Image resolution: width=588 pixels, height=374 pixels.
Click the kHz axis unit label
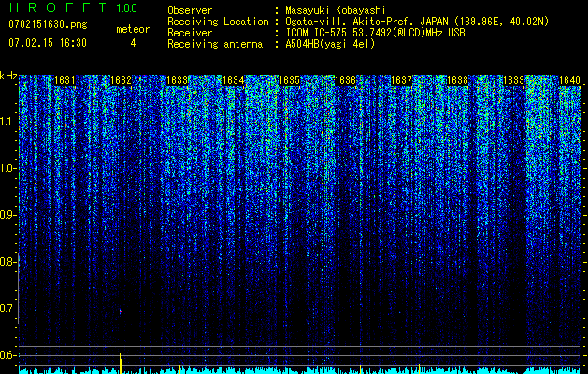(x=8, y=76)
